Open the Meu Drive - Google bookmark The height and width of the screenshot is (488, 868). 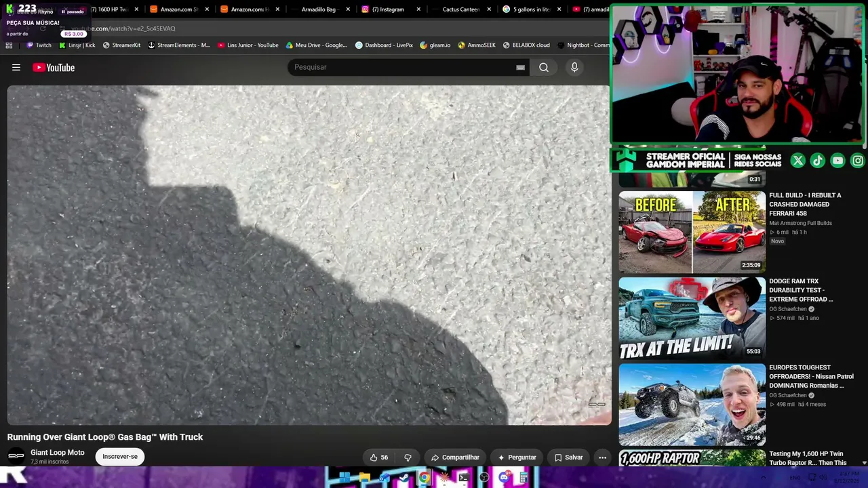tap(317, 45)
